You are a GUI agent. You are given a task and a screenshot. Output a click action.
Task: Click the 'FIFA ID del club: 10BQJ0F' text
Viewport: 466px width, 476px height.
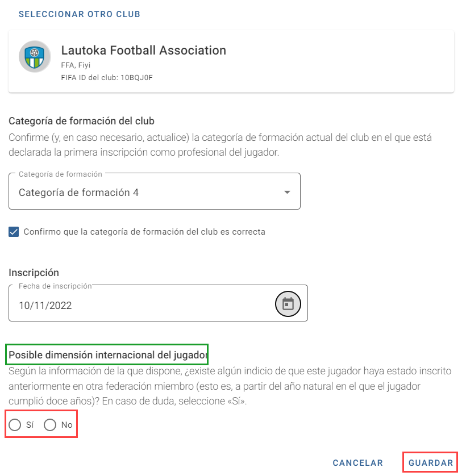coord(107,78)
